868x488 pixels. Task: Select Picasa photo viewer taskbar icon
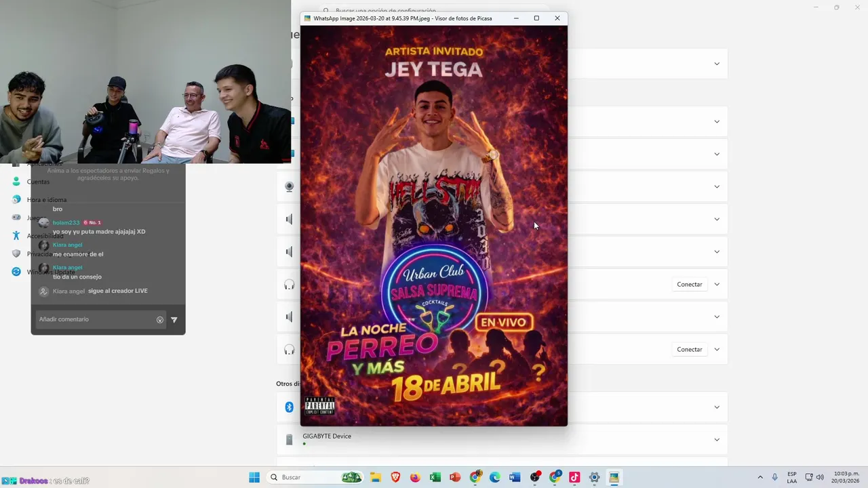tap(614, 477)
